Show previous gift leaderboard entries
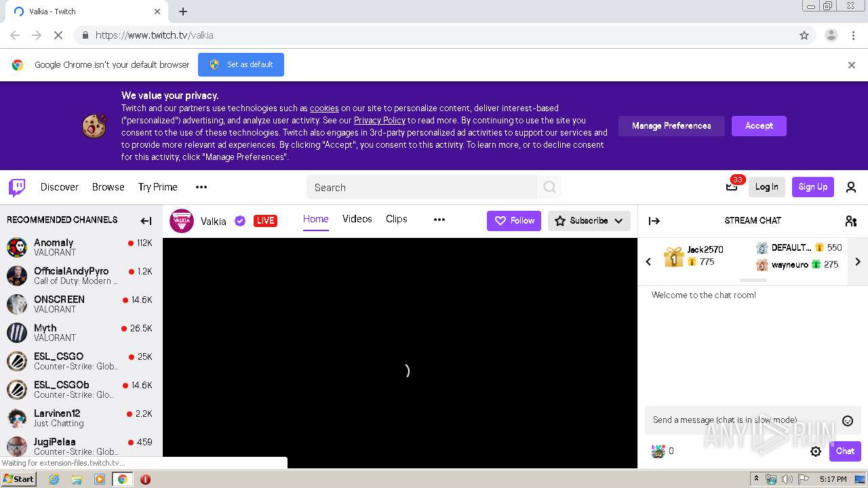This screenshot has height=488, width=868. pos(648,262)
